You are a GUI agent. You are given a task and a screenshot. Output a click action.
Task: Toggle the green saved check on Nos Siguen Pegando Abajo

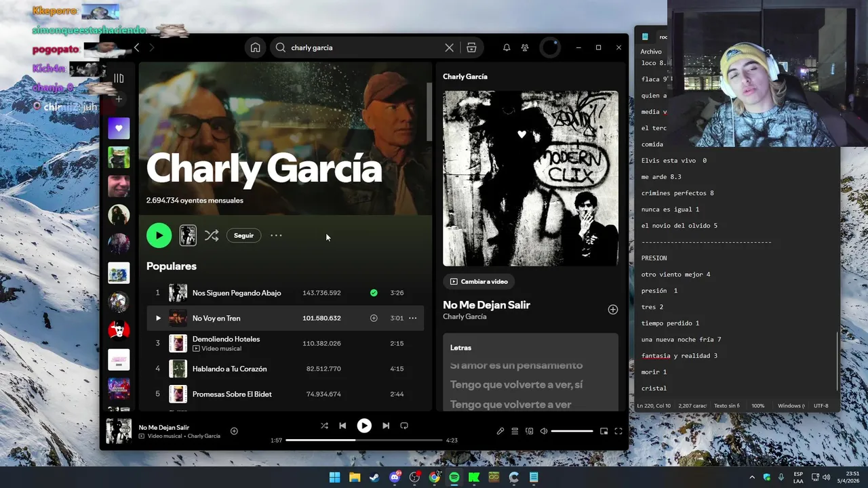click(374, 293)
